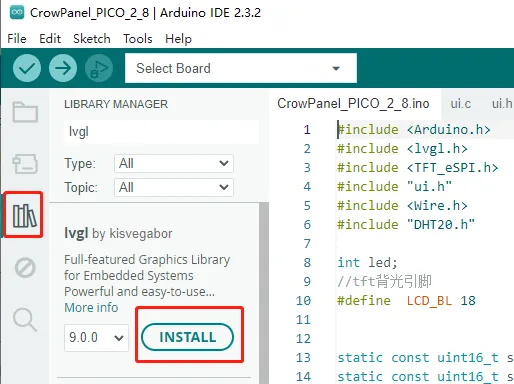Open the Library Manager books icon
The image size is (514, 384).
[24, 215]
